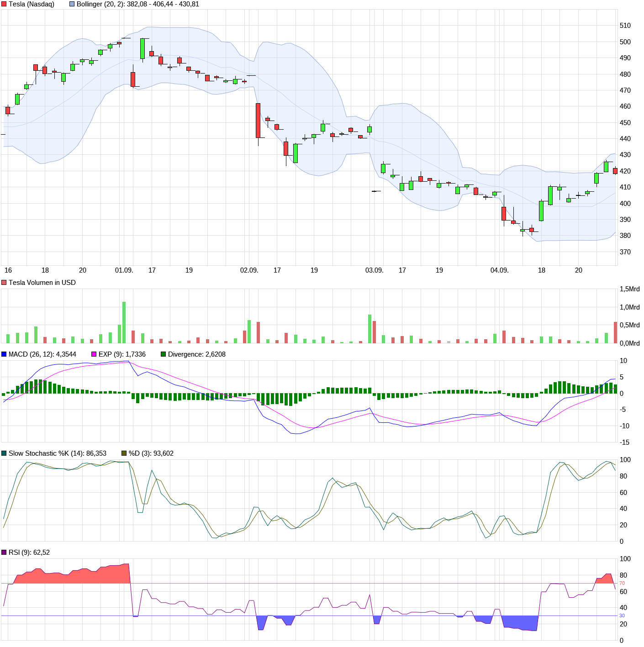
Task: Click the tallest green volume bar
Action: coord(124,322)
